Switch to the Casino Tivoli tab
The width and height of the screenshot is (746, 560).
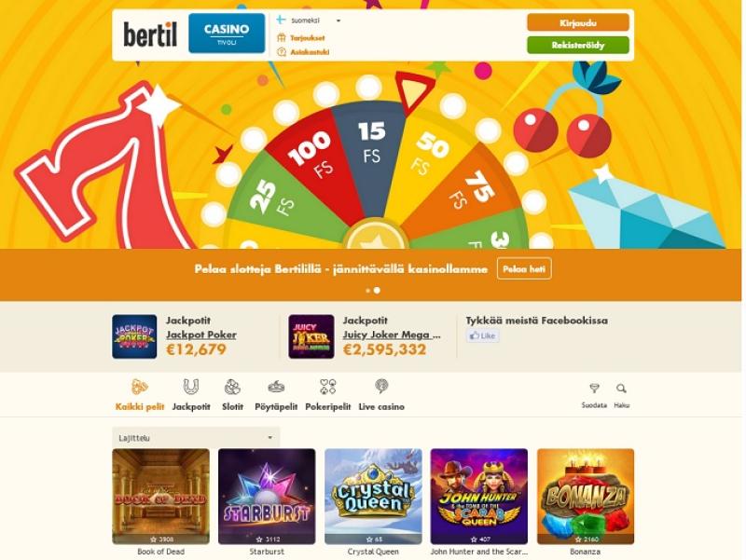tap(227, 34)
